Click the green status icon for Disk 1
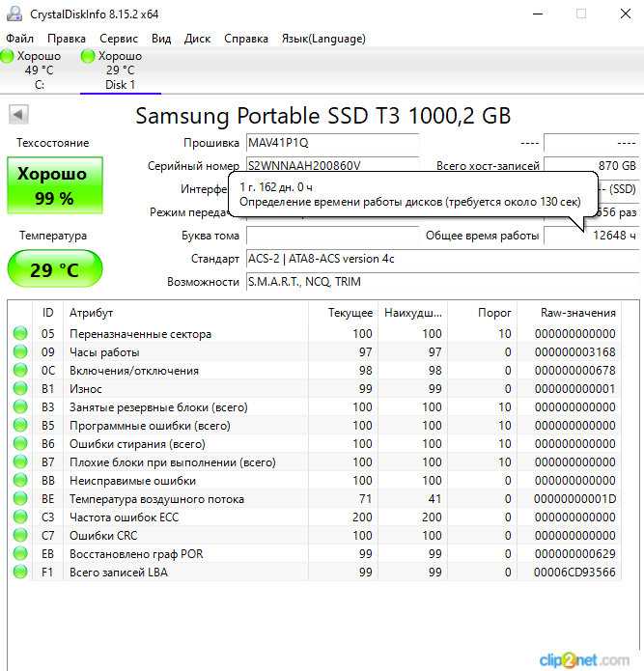The image size is (644, 671). pyautogui.click(x=88, y=56)
